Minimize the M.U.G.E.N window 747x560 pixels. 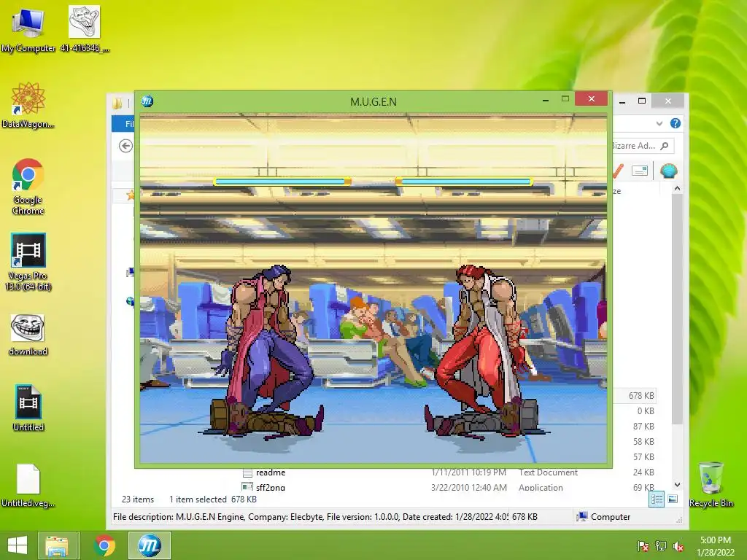(546, 100)
